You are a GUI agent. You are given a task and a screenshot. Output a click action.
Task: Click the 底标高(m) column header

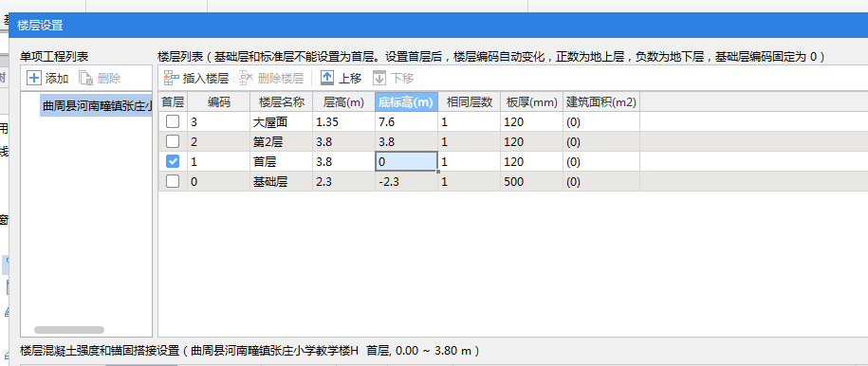click(x=406, y=101)
